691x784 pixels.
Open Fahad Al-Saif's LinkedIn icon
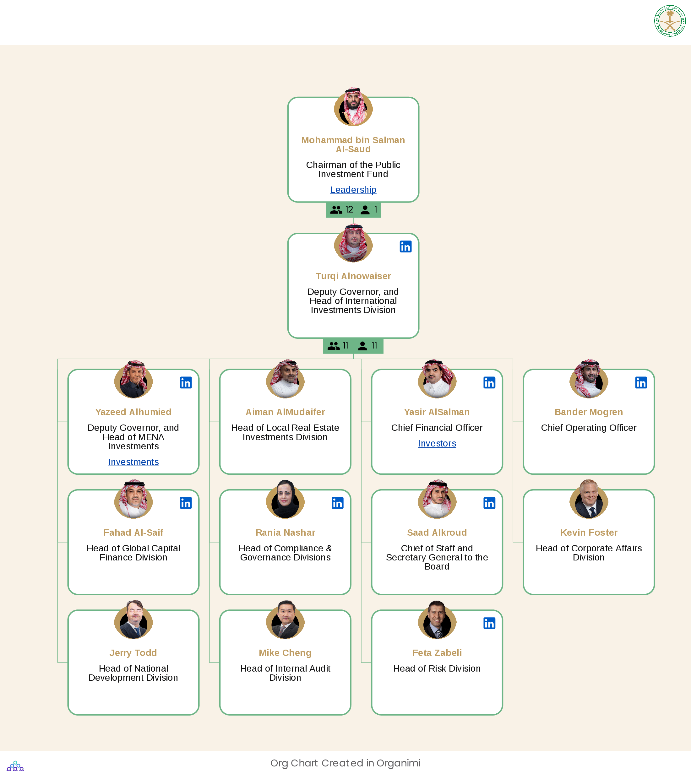186,503
